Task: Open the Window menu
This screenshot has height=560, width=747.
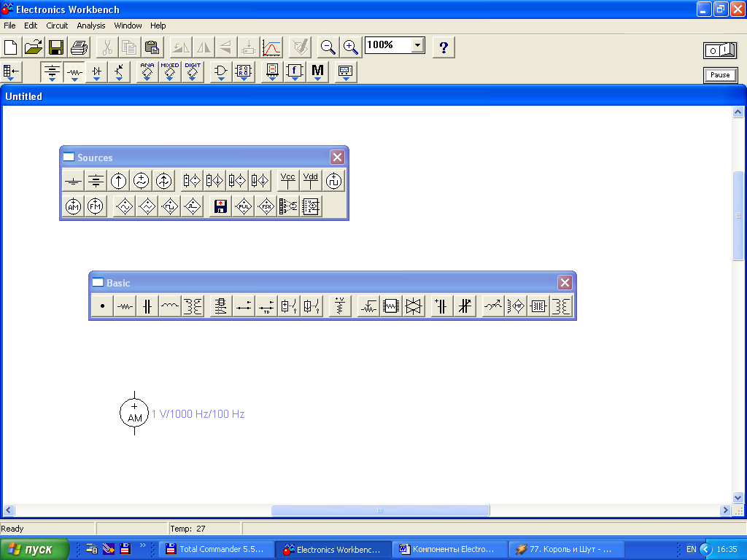Action: 128,26
